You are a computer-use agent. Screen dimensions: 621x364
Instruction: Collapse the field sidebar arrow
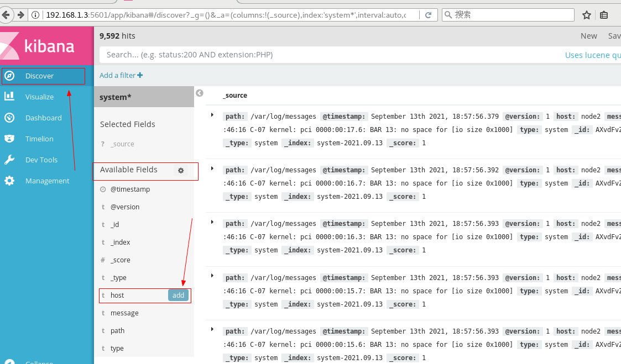200,93
